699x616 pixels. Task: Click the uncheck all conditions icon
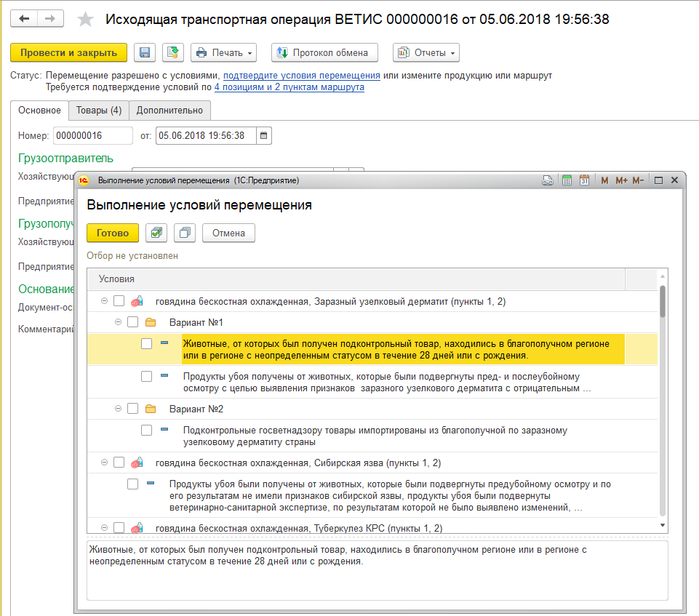pyautogui.click(x=185, y=233)
